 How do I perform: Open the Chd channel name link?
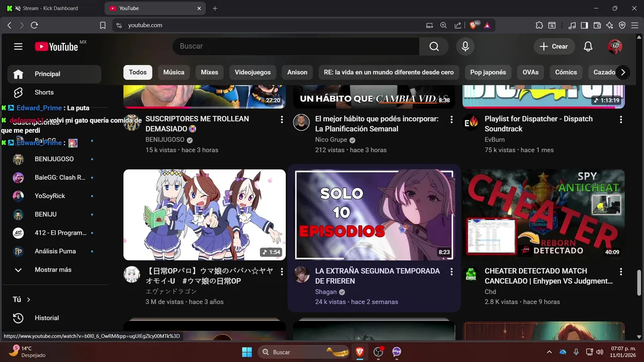click(490, 292)
